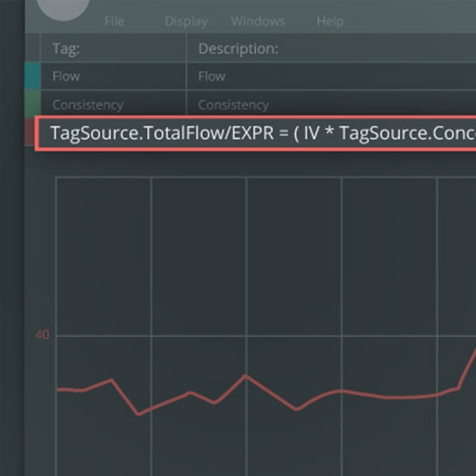The width and height of the screenshot is (476, 476).
Task: Click the TagSource.TotalFlow/EXPR expression field
Action: [x=257, y=133]
